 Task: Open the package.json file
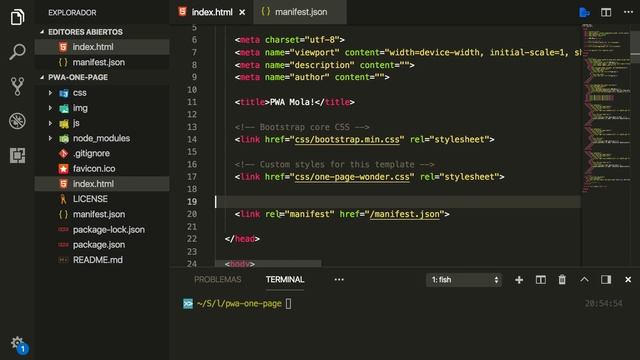point(102,244)
